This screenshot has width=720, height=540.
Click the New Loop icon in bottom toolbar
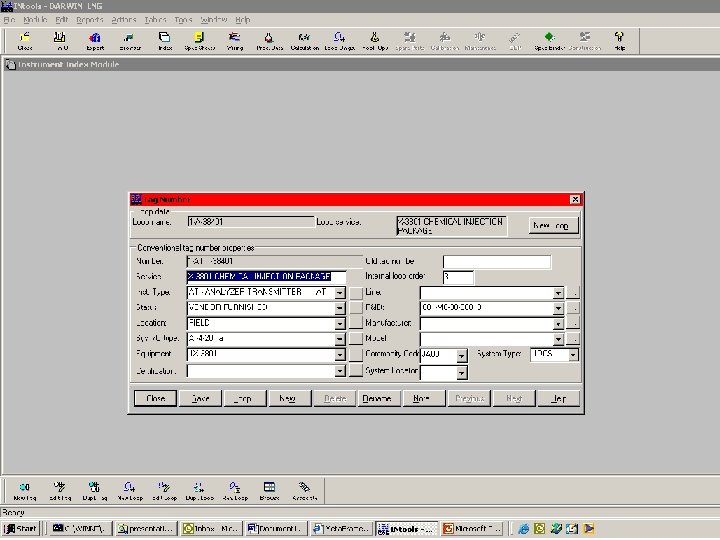[130, 491]
